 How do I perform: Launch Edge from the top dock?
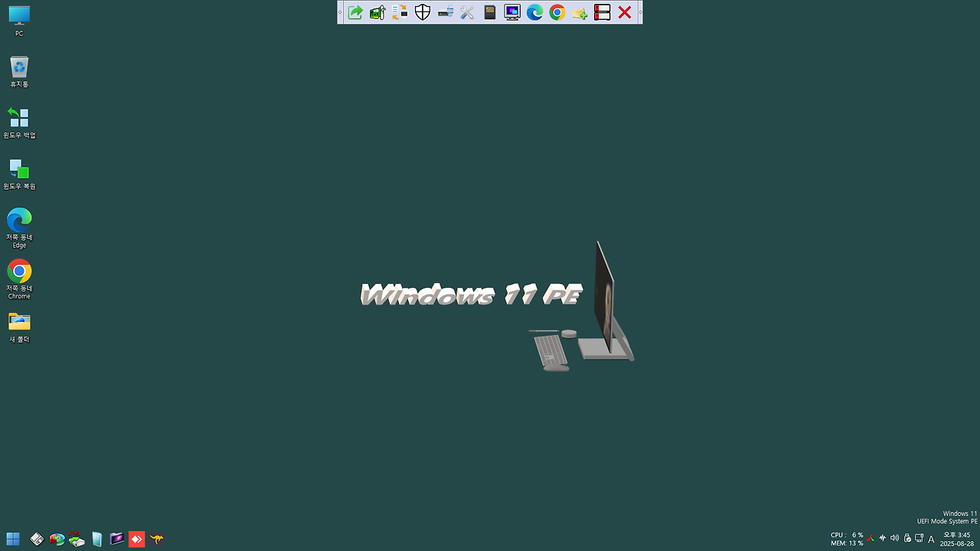tap(534, 12)
